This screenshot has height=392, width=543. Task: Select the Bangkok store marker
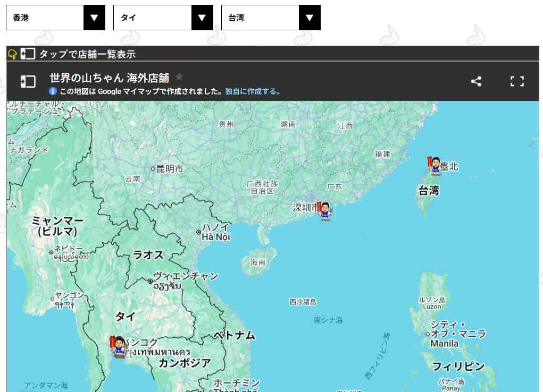tap(119, 346)
